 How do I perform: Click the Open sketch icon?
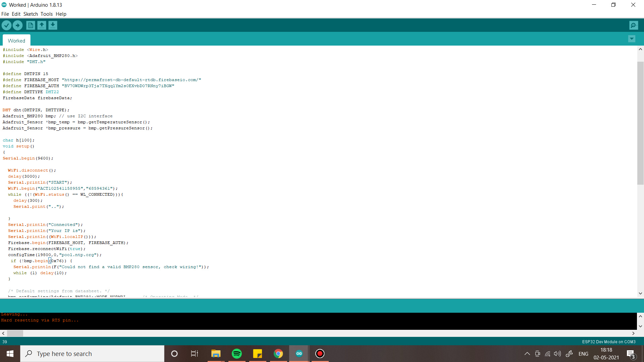42,25
